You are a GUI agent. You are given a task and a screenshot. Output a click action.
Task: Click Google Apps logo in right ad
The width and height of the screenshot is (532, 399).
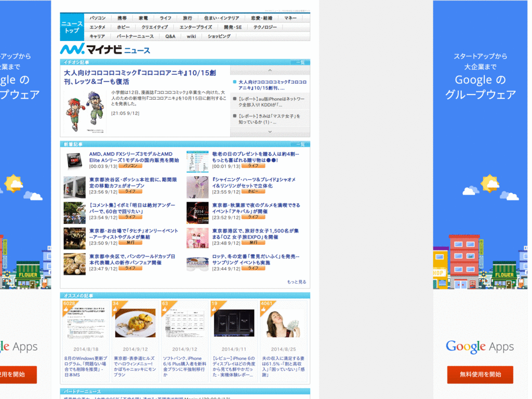(x=480, y=347)
